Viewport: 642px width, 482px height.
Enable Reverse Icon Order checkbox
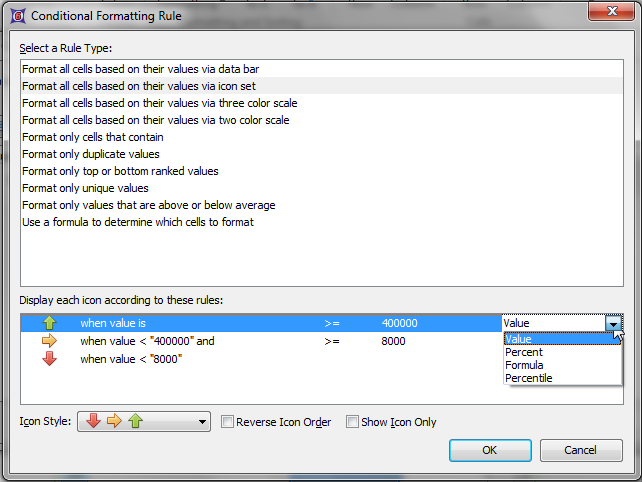228,422
